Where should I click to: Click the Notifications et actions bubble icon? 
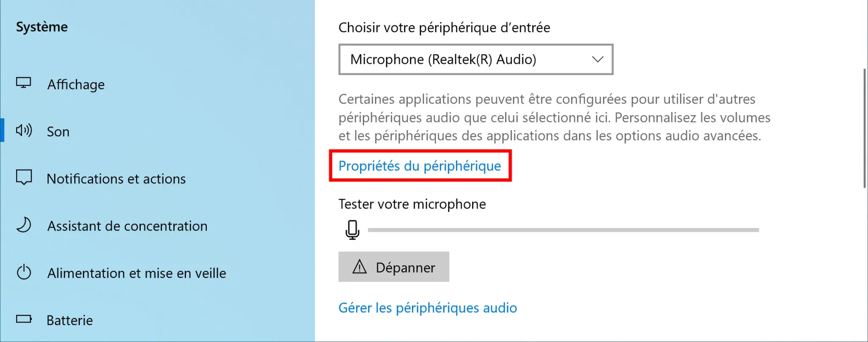[24, 178]
